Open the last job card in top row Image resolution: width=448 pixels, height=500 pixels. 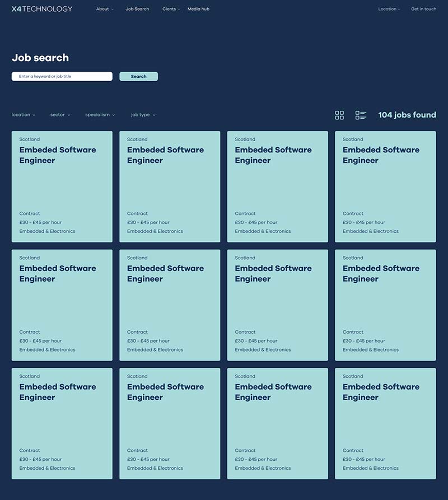click(385, 186)
